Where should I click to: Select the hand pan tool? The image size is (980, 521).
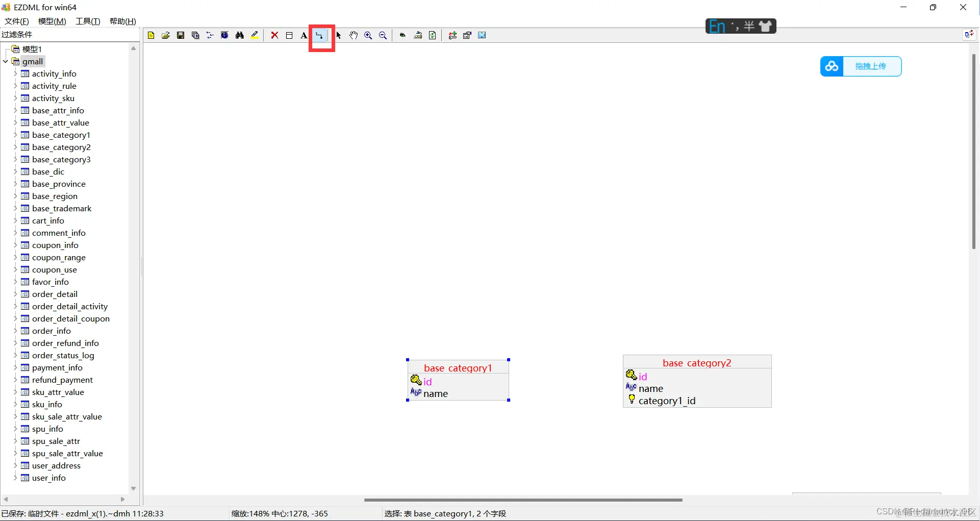[354, 35]
